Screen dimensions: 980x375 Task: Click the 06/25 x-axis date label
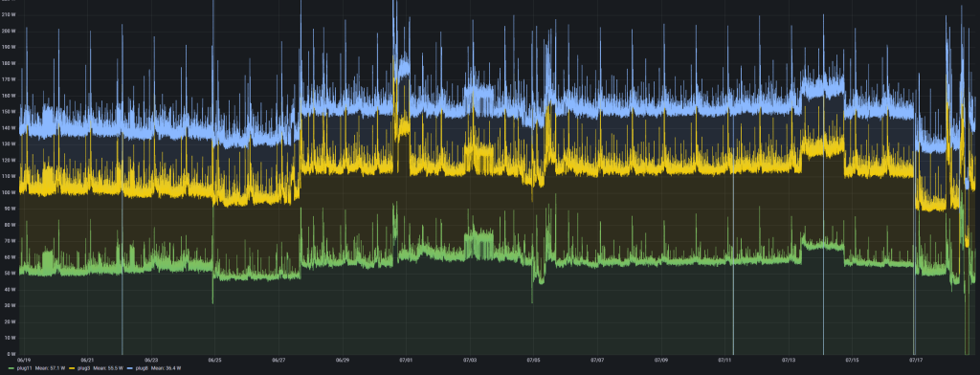(215, 360)
